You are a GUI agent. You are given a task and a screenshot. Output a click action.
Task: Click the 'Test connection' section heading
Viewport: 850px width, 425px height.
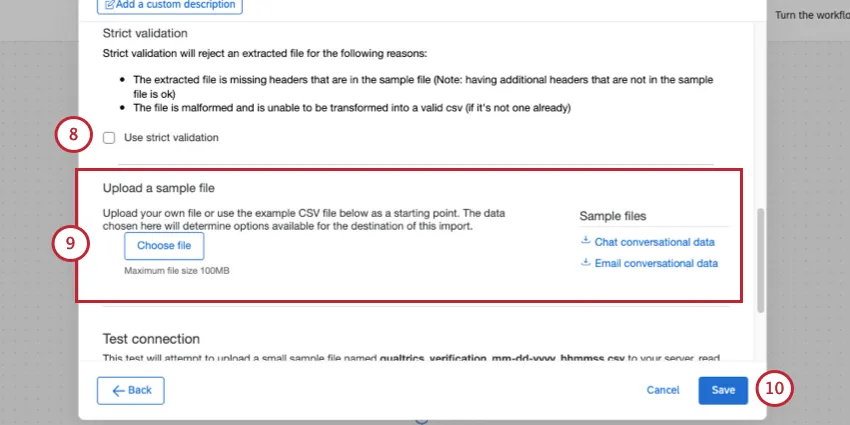pyautogui.click(x=151, y=339)
